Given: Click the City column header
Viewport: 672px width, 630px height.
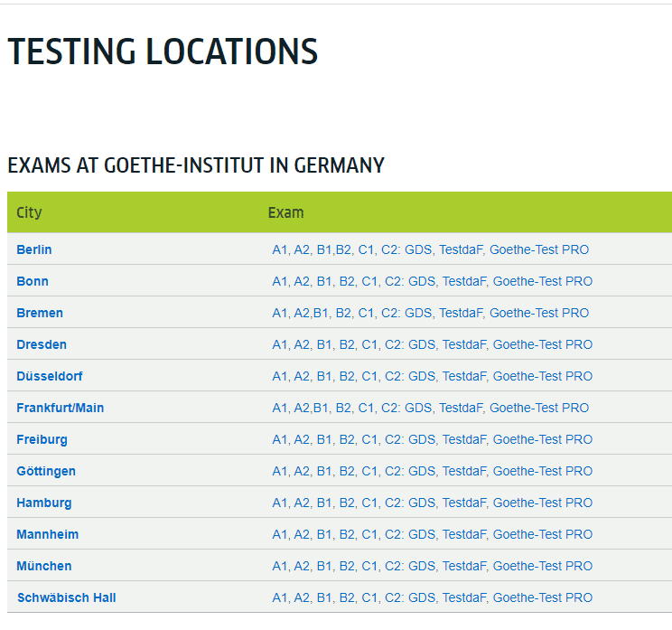Looking at the screenshot, I should pyautogui.click(x=29, y=212).
